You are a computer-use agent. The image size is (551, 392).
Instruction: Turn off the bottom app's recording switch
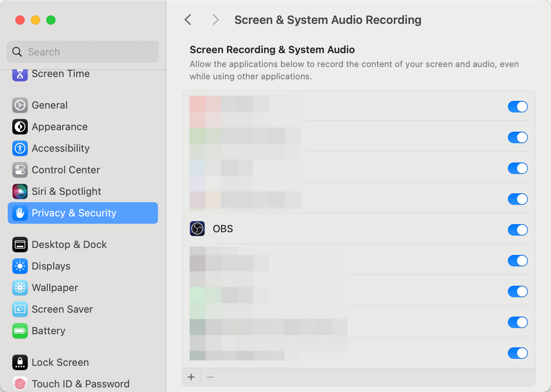click(x=517, y=353)
